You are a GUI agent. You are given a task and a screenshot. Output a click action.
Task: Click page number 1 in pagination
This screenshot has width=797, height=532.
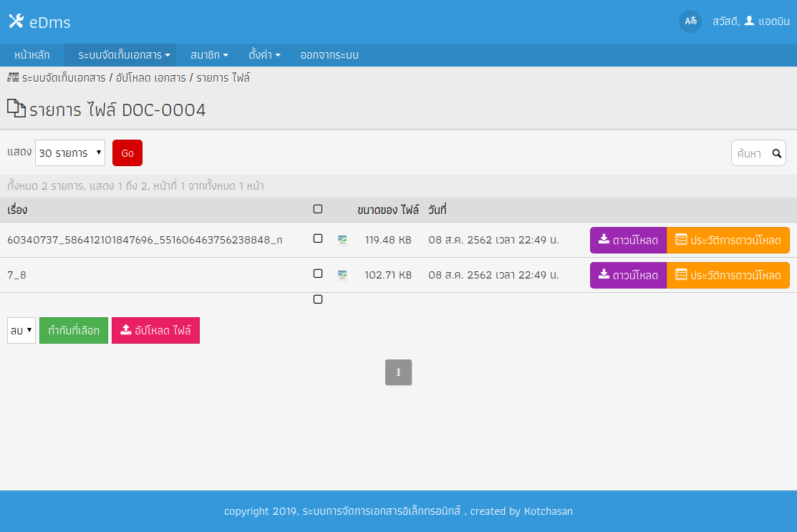click(398, 372)
